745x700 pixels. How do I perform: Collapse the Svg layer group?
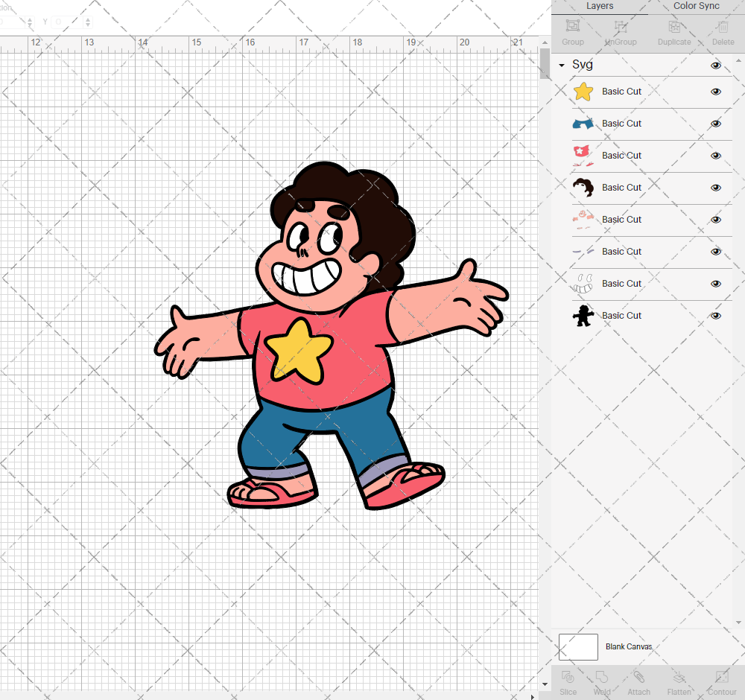click(x=561, y=66)
